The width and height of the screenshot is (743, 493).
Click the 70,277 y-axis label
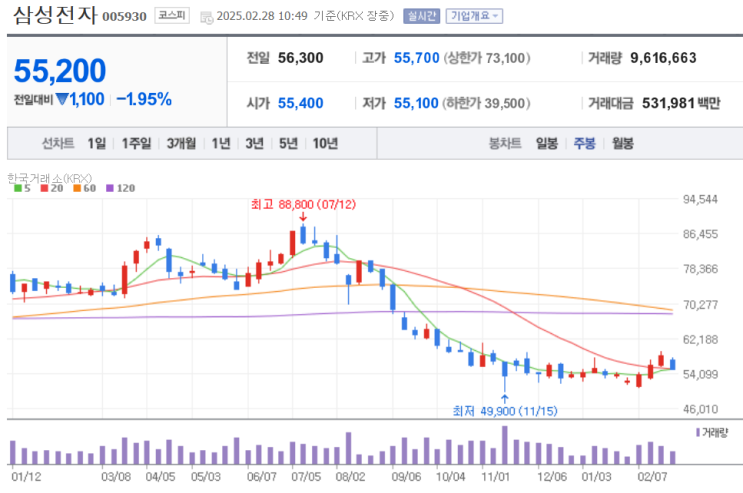700,304
